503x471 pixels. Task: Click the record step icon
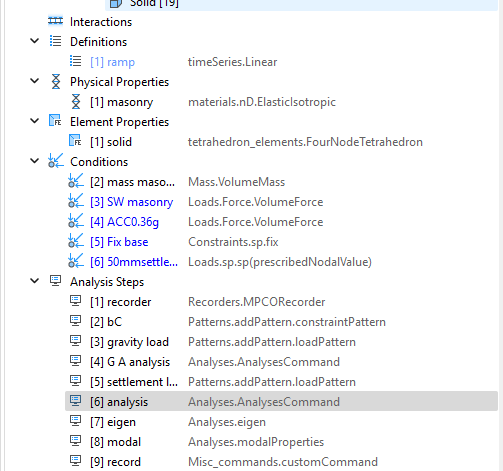pyautogui.click(x=75, y=461)
